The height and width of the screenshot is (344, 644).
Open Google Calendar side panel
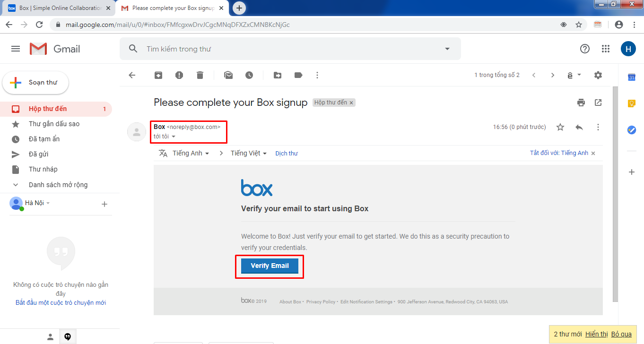click(x=632, y=77)
